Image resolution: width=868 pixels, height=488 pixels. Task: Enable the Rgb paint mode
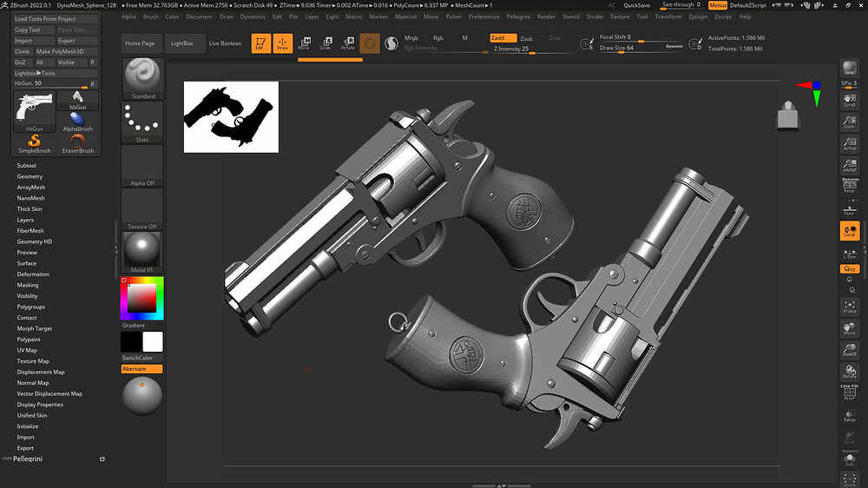[437, 38]
